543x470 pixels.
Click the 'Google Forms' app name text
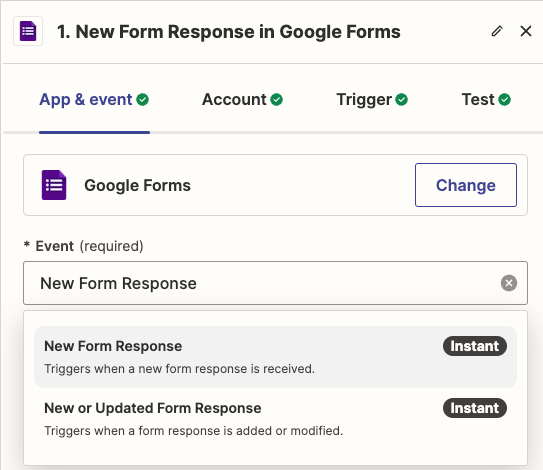click(x=137, y=185)
